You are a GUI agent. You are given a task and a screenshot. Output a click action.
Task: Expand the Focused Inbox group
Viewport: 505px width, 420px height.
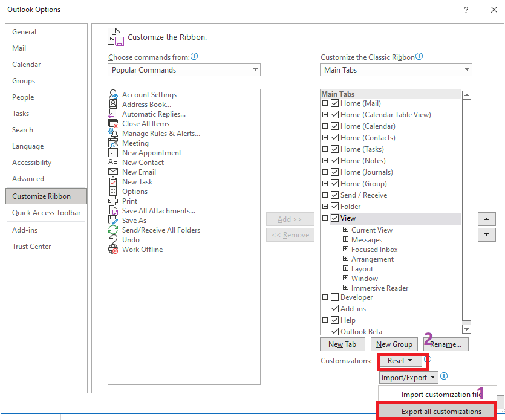pos(345,249)
